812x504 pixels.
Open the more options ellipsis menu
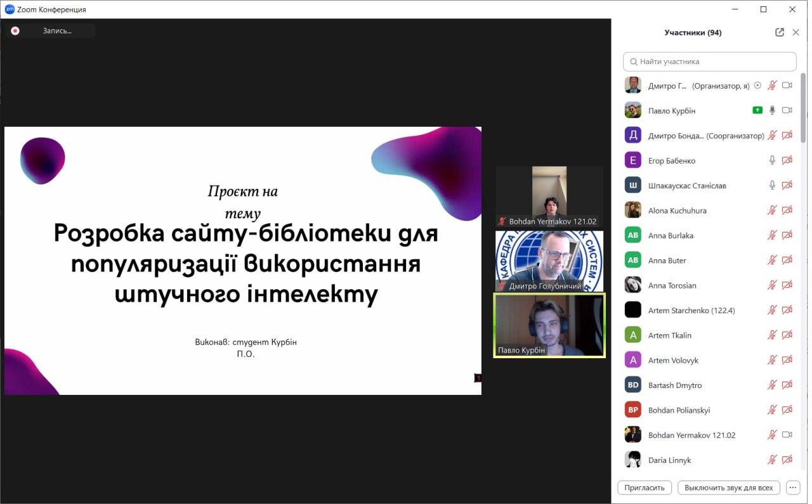[x=793, y=488]
